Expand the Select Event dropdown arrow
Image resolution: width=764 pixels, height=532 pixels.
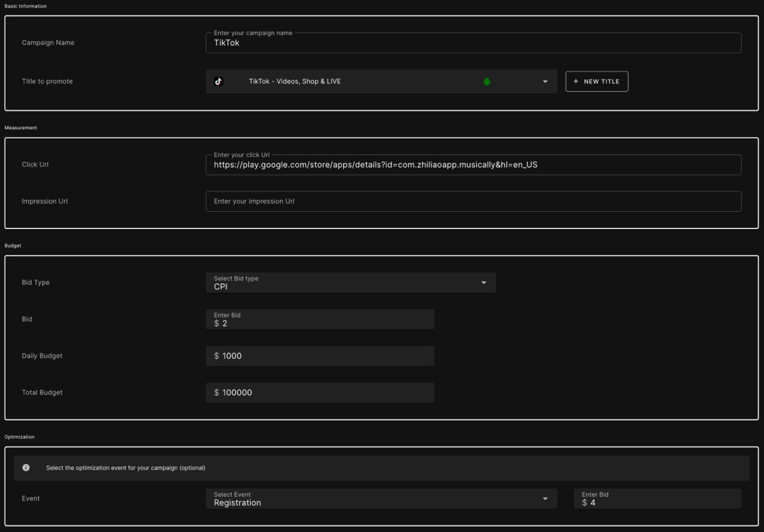point(545,498)
